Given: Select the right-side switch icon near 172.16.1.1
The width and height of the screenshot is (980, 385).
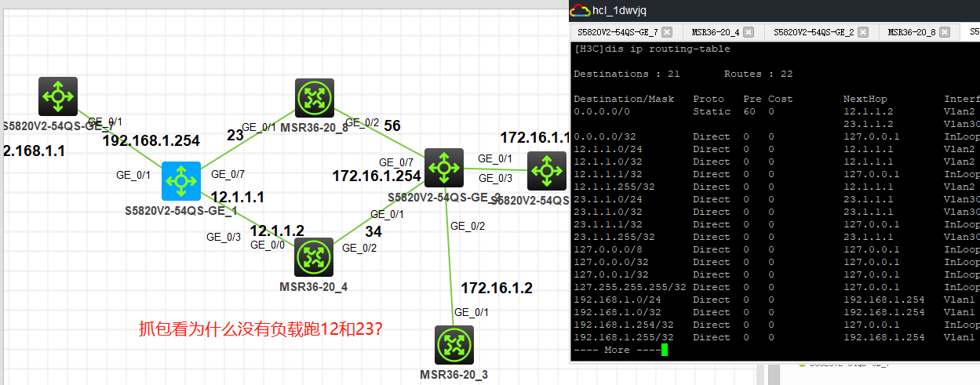Looking at the screenshot, I should [547, 171].
